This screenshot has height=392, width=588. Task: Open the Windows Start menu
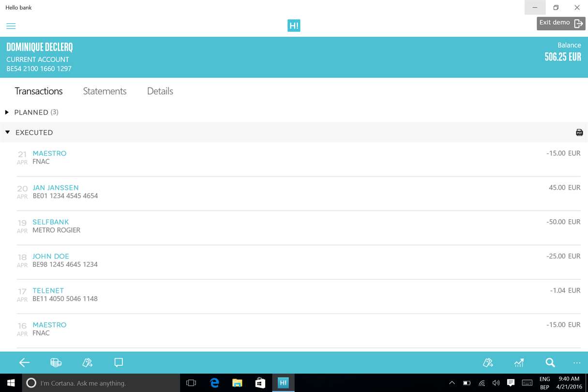11,383
